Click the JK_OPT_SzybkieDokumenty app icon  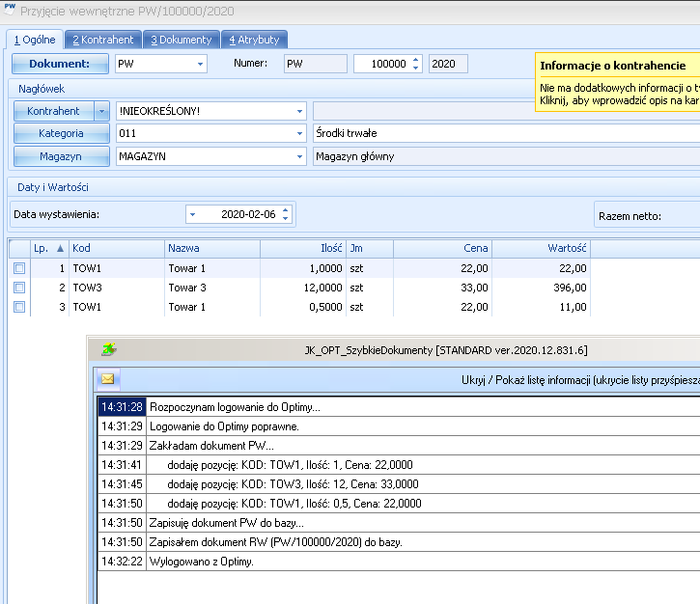tap(109, 349)
